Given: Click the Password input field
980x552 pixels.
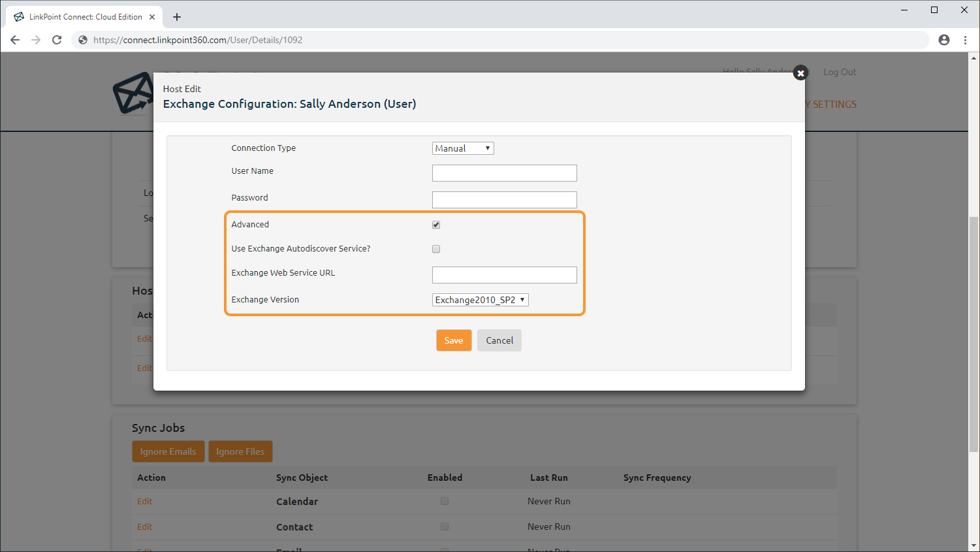Looking at the screenshot, I should pyautogui.click(x=505, y=200).
